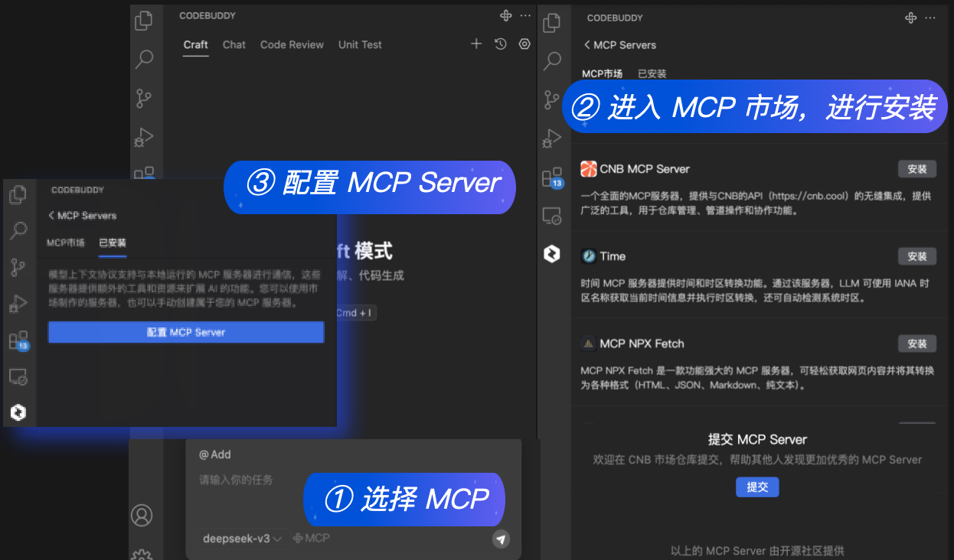954x560 pixels.
Task: Open Explorer files icon in middle sidebar
Action: click(143, 21)
